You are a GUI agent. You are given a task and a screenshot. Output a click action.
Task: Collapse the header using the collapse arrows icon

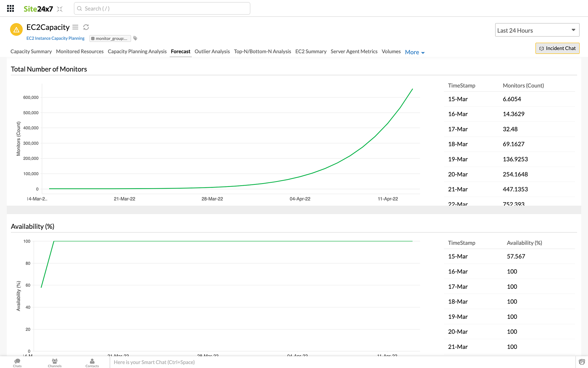point(60,9)
